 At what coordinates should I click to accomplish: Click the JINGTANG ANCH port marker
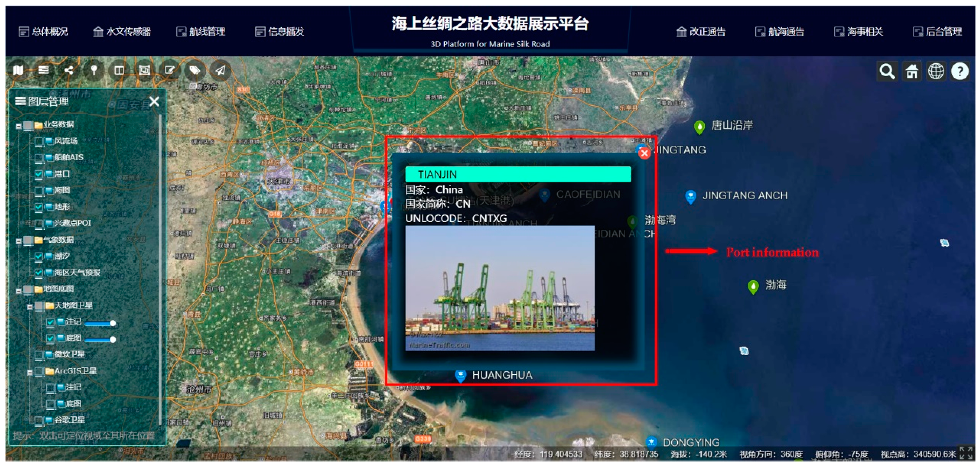[690, 197]
